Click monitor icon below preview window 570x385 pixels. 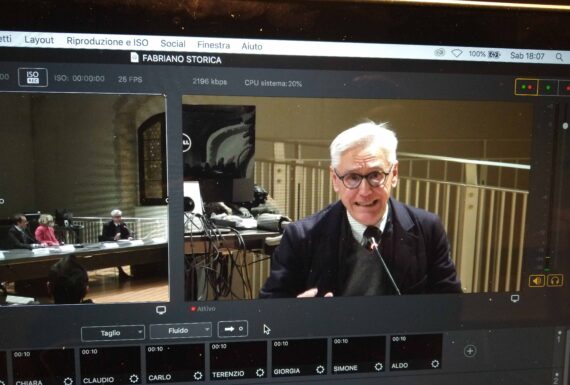point(161,310)
